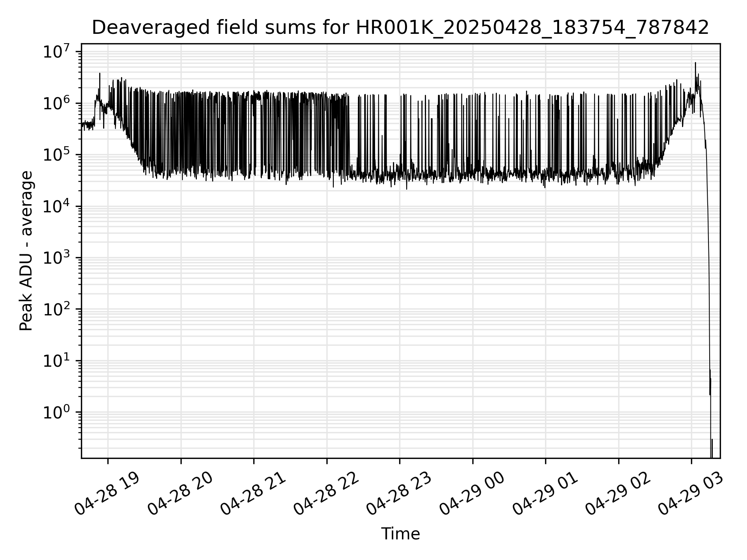Click the y tick label 10^0
Screen dimensions: 747x560
point(56,412)
